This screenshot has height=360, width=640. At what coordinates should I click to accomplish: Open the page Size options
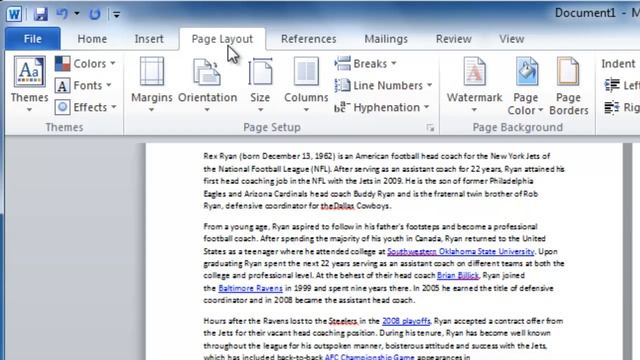tap(260, 85)
